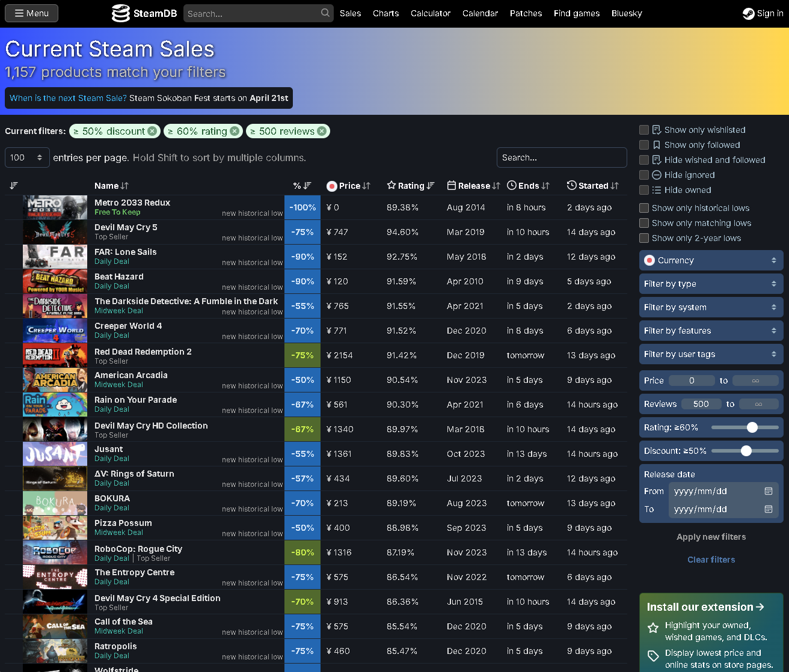Sort by discount percent column

click(x=302, y=186)
